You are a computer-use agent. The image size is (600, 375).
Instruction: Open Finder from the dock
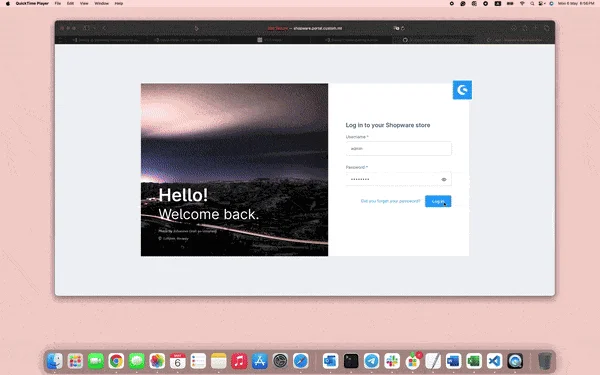55,361
